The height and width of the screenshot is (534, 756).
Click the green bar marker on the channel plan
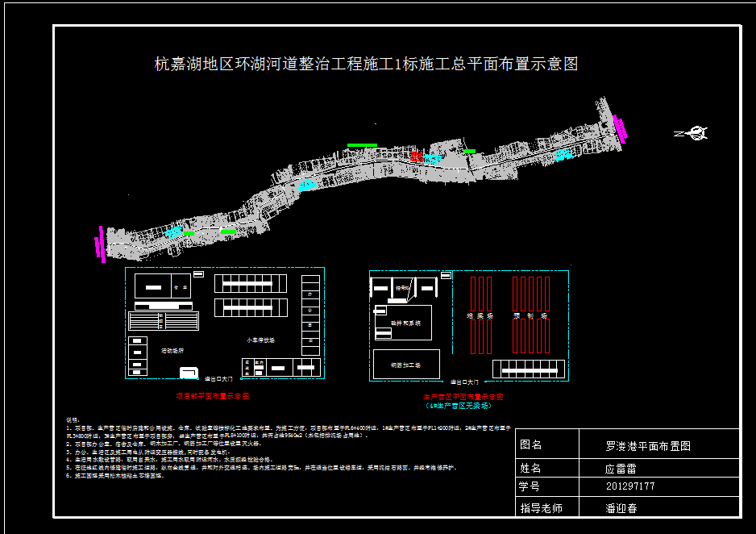click(x=360, y=145)
